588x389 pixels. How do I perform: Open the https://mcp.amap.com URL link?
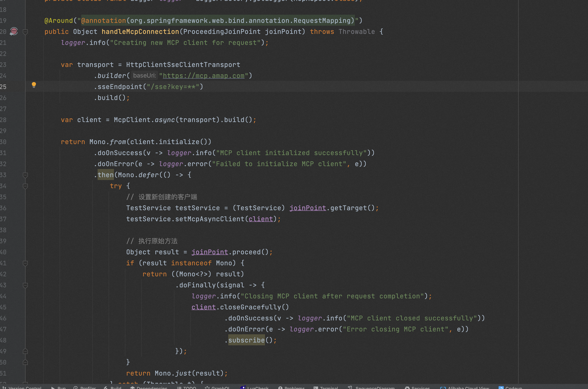click(x=203, y=76)
